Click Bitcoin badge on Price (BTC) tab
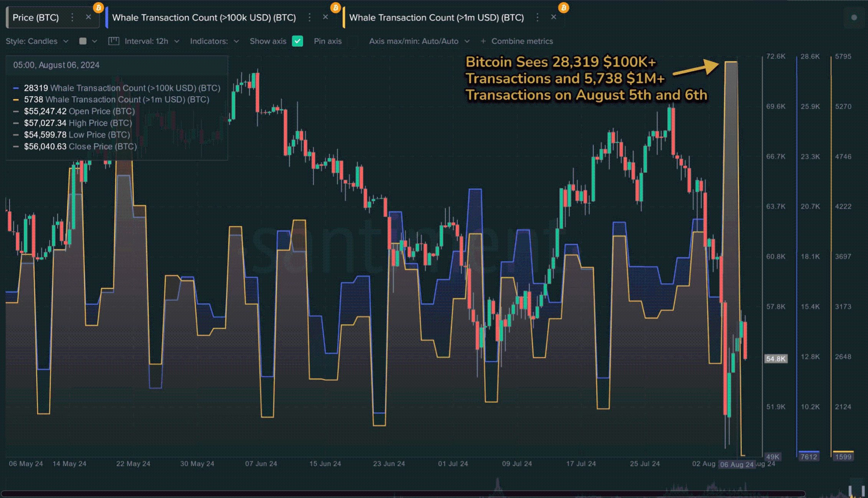The width and height of the screenshot is (868, 498). [x=99, y=7]
